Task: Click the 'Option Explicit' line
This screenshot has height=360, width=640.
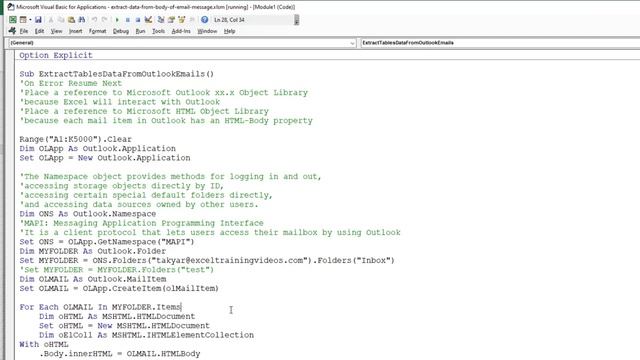Action: click(56, 55)
